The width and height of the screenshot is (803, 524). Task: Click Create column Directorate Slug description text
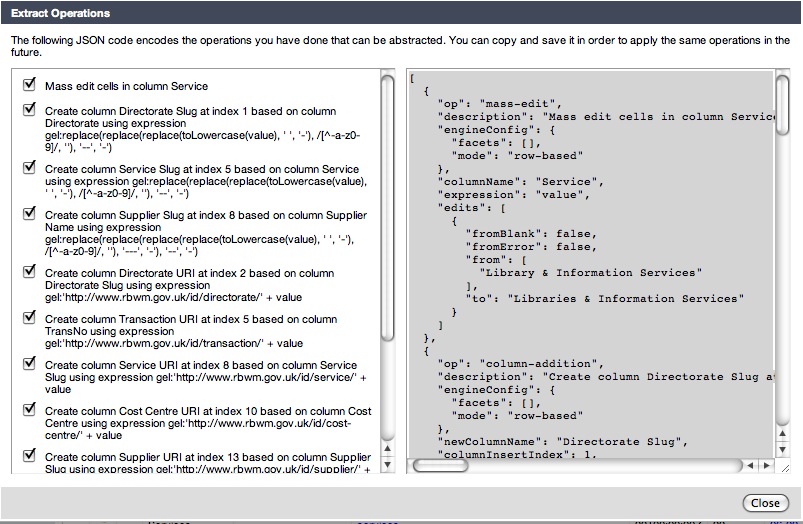click(x=203, y=129)
